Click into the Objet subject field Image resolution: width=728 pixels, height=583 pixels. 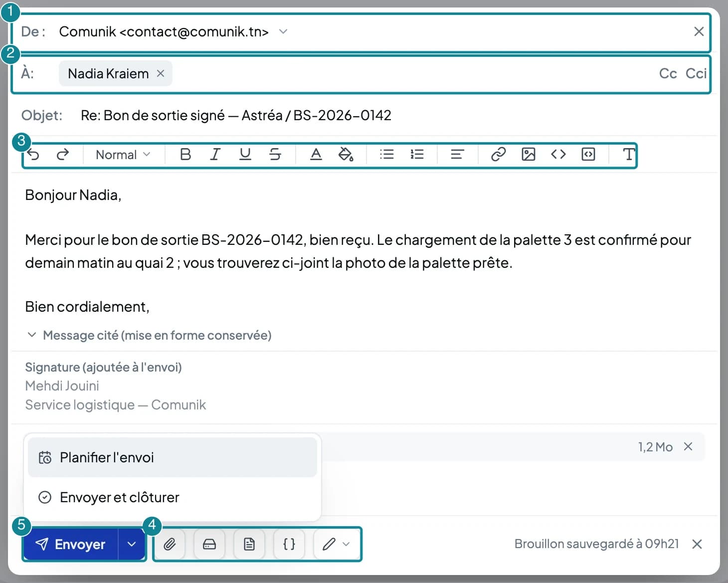395,115
